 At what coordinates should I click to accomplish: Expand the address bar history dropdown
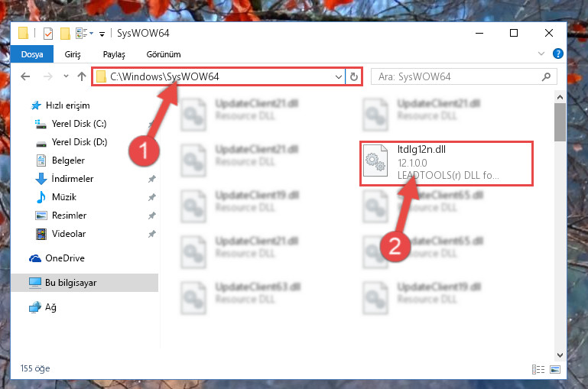coord(338,77)
